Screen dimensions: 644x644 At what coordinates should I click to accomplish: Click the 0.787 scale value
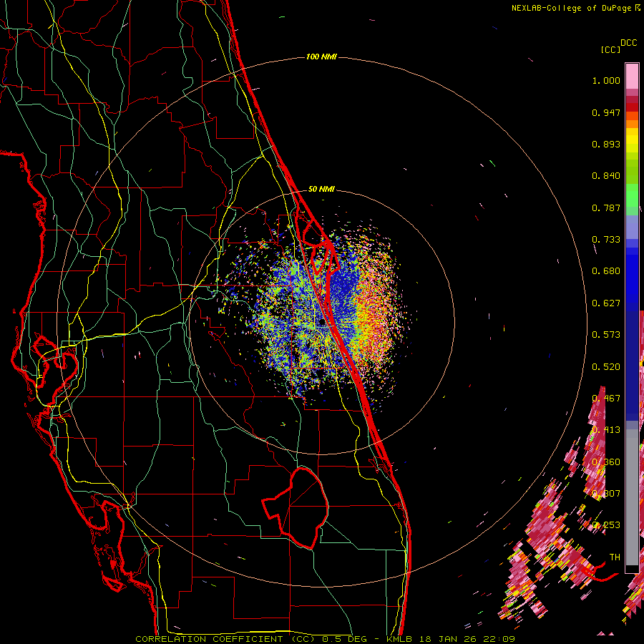tap(606, 208)
